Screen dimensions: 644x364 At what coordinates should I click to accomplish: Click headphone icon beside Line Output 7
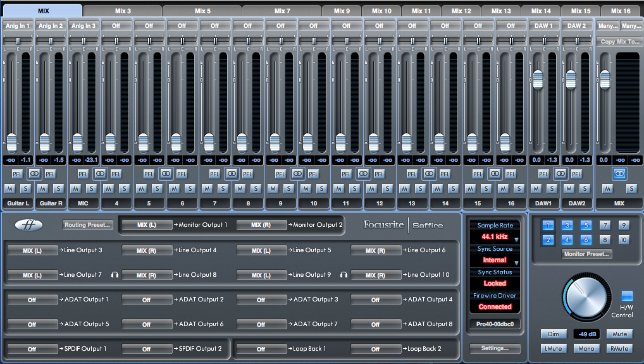pyautogui.click(x=115, y=275)
